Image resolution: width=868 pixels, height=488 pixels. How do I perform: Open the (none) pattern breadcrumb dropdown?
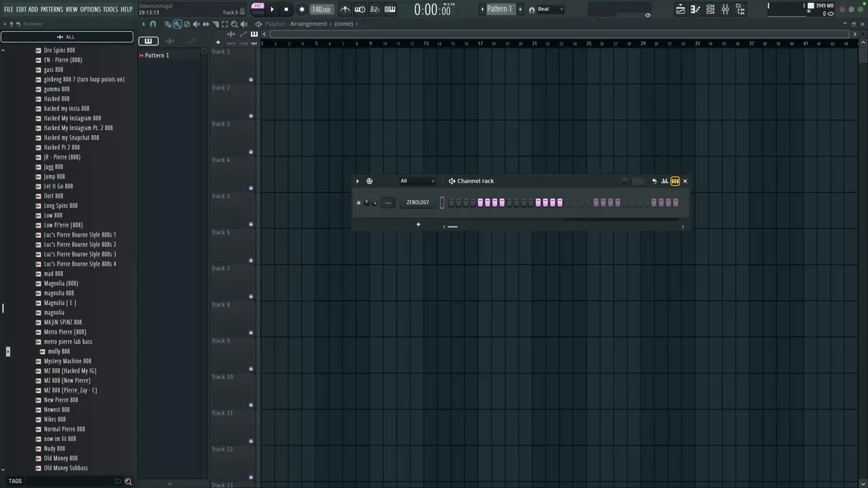[344, 24]
